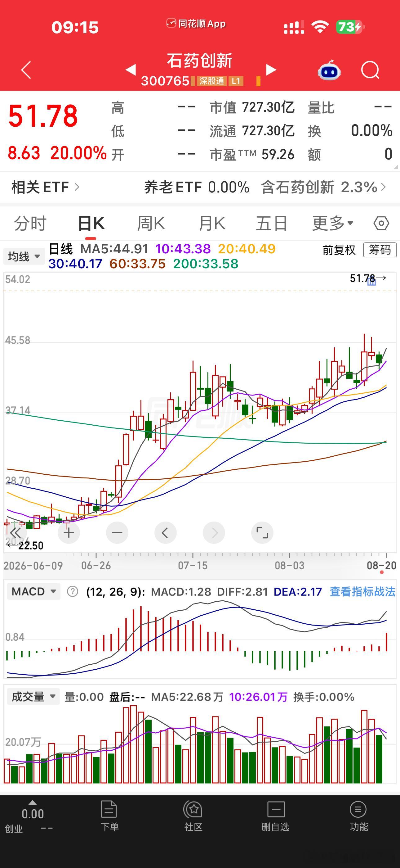Tap DEA:2.17 value
Screen dimensions: 400x868
tap(298, 591)
